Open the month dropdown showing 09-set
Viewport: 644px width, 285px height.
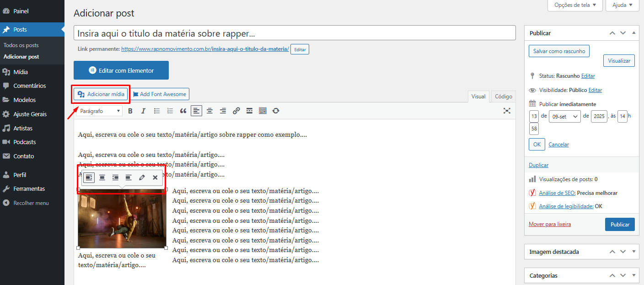click(564, 116)
